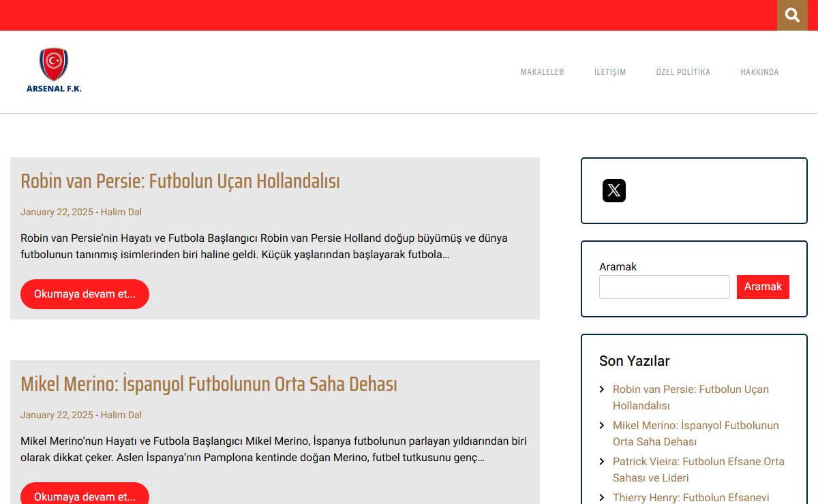
Task: Open sidebar link Robin van Persie: Futbolun Uçan Hollandalısı
Action: tap(691, 398)
